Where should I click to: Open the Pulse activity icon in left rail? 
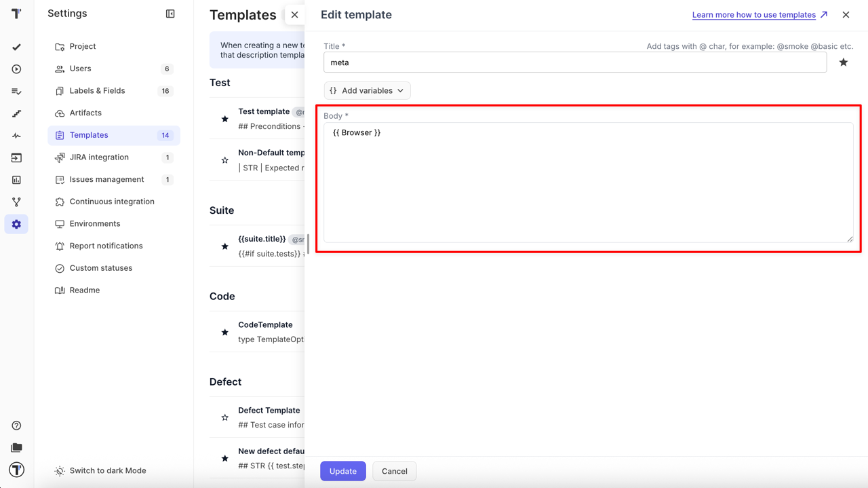[16, 136]
